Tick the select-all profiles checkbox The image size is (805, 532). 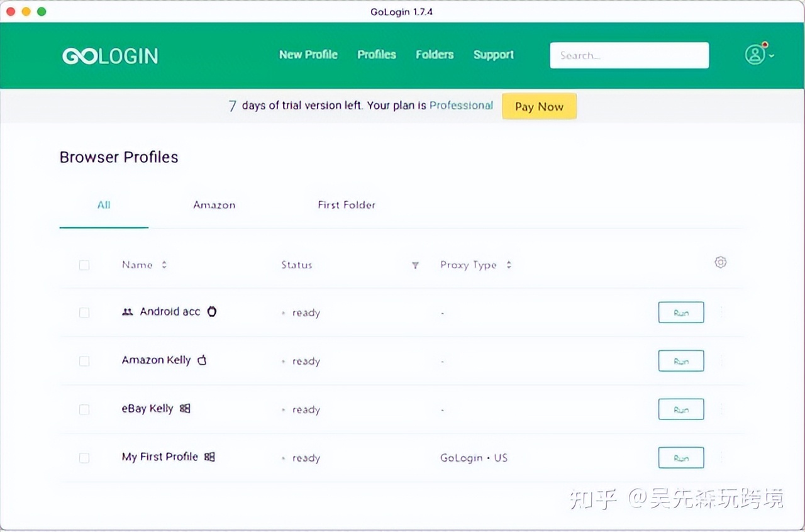pos(84,265)
